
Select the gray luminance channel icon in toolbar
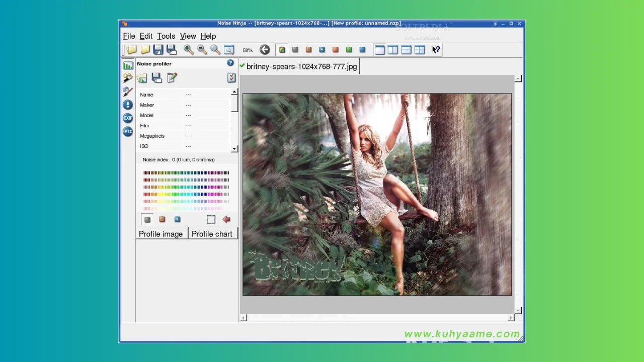tap(295, 50)
